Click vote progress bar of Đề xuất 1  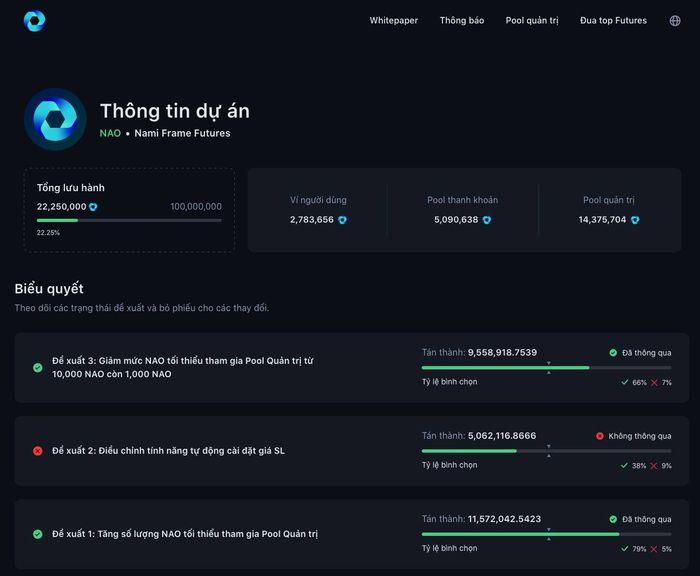[546, 534]
